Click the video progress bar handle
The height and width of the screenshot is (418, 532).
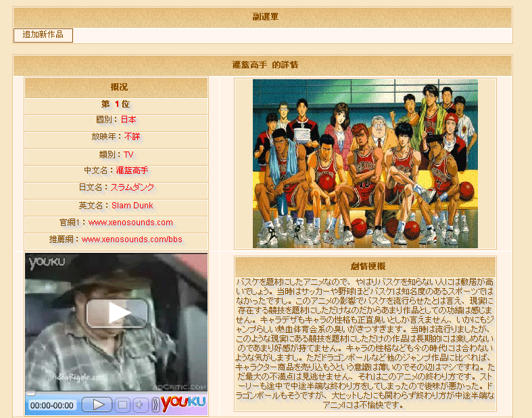click(x=30, y=393)
